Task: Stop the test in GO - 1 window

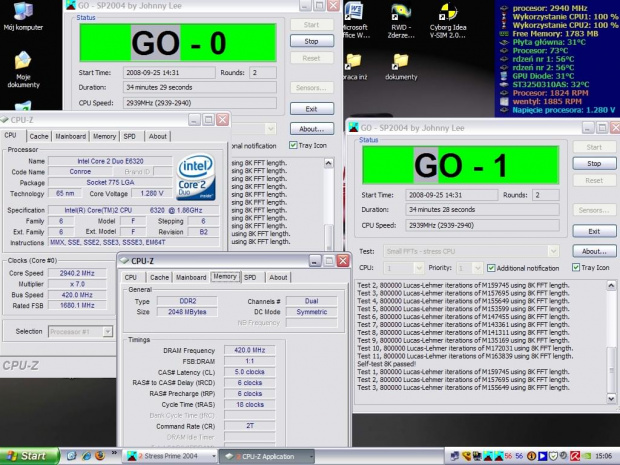Action: click(x=594, y=163)
